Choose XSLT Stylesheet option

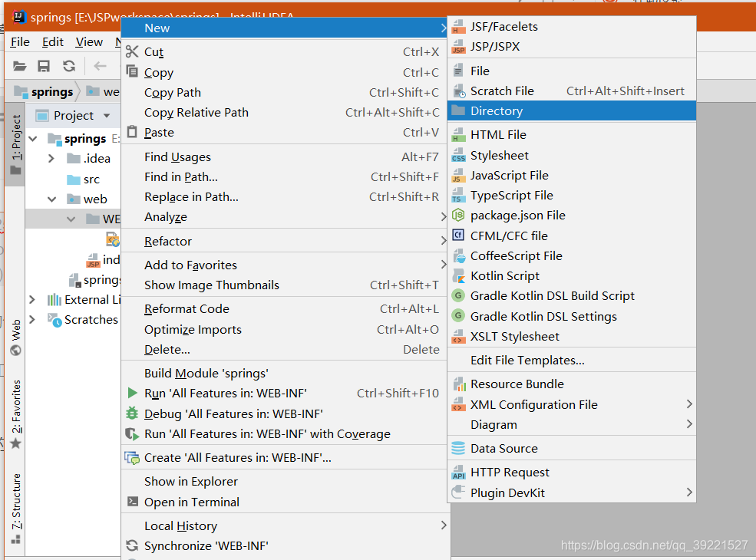(572, 337)
